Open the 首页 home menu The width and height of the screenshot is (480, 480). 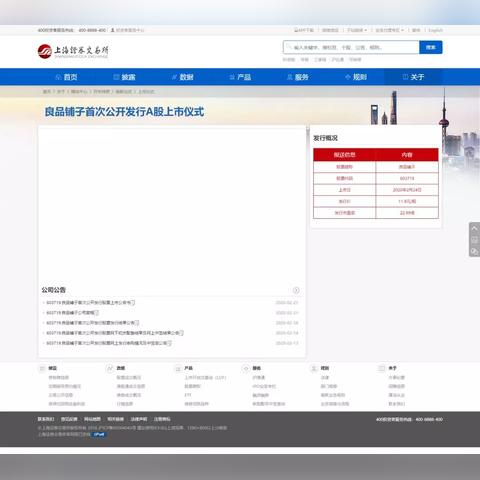(66, 77)
